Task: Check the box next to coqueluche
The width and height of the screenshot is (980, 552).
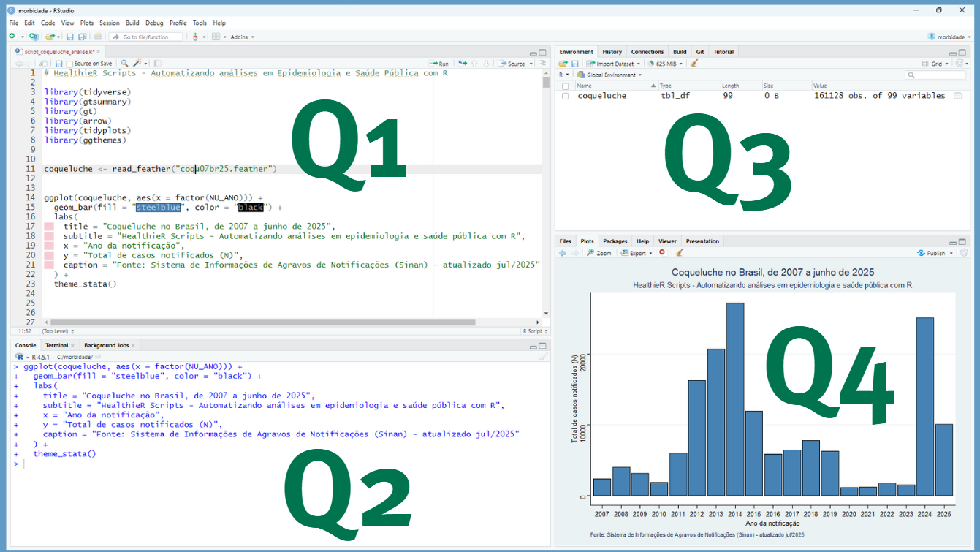Action: point(565,96)
